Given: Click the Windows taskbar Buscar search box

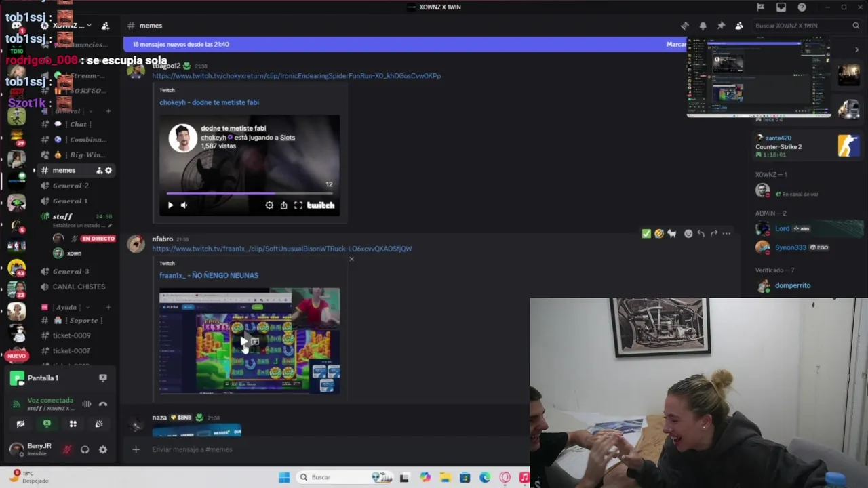Looking at the screenshot, I should click(x=346, y=477).
